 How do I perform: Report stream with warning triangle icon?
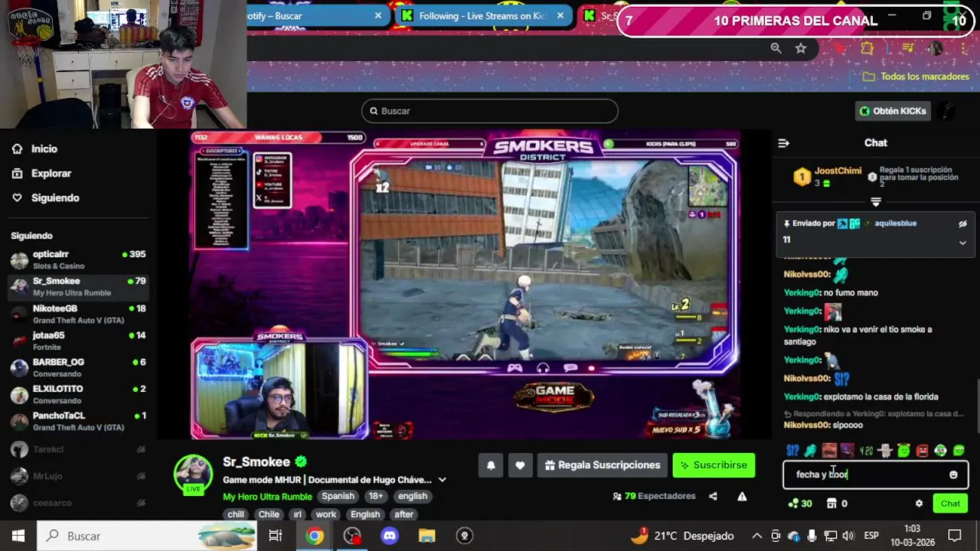pos(742,496)
